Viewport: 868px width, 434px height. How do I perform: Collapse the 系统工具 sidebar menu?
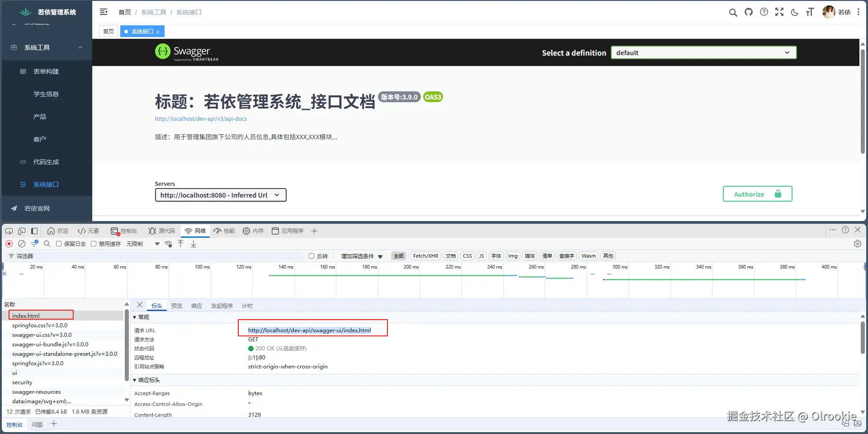(x=46, y=47)
